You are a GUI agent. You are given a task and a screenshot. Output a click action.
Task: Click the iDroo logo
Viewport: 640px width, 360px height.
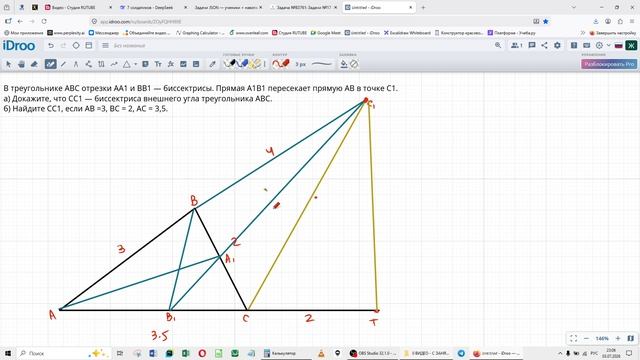[19, 46]
